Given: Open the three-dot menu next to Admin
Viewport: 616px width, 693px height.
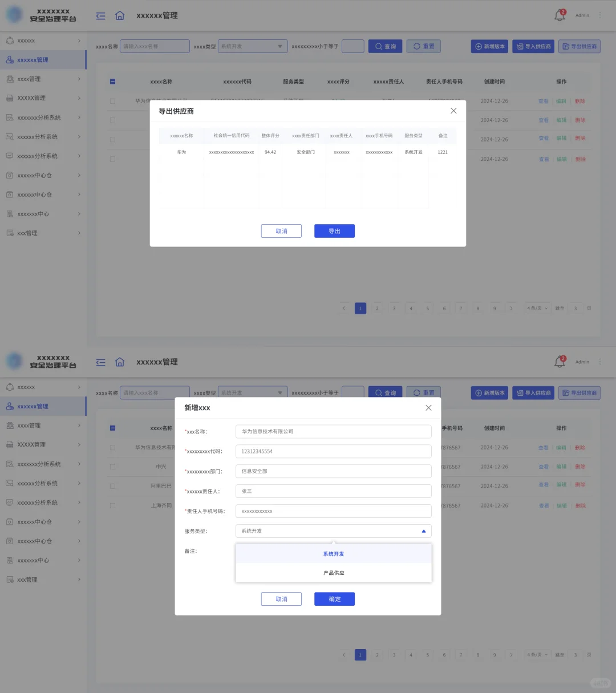Looking at the screenshot, I should coord(599,15).
